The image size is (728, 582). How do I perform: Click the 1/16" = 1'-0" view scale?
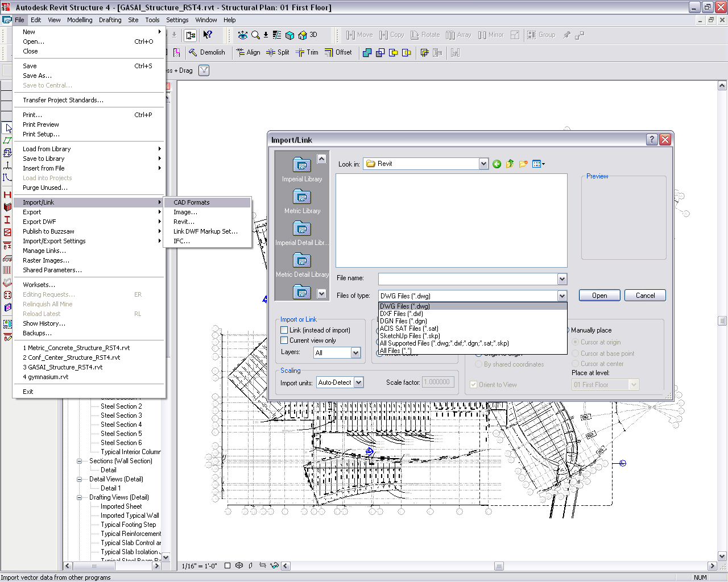199,566
